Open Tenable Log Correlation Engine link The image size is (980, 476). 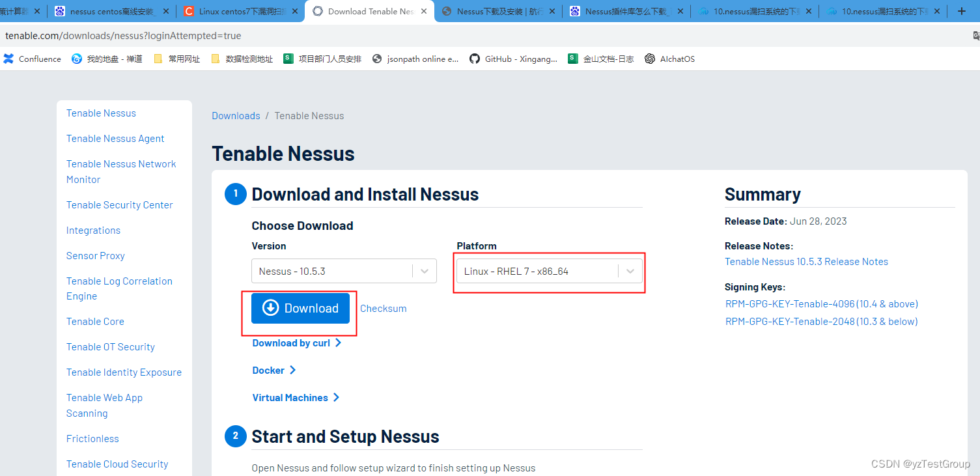[119, 288]
